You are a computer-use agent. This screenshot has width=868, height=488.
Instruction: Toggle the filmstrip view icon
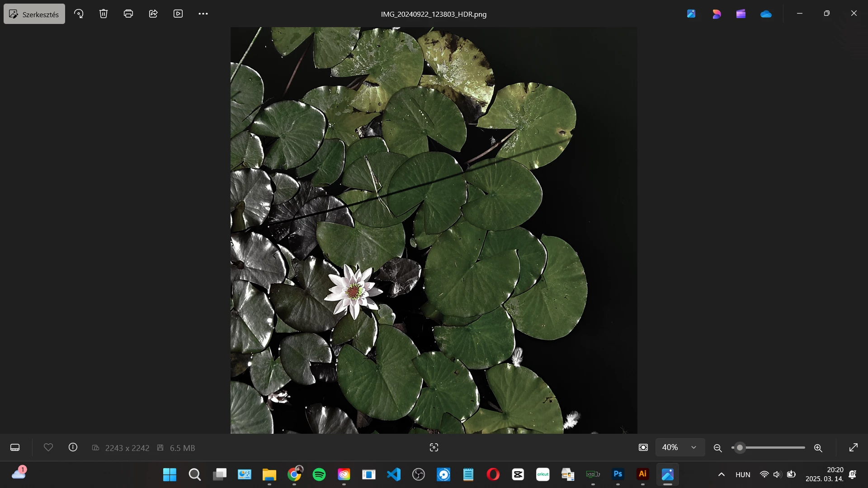(x=15, y=447)
